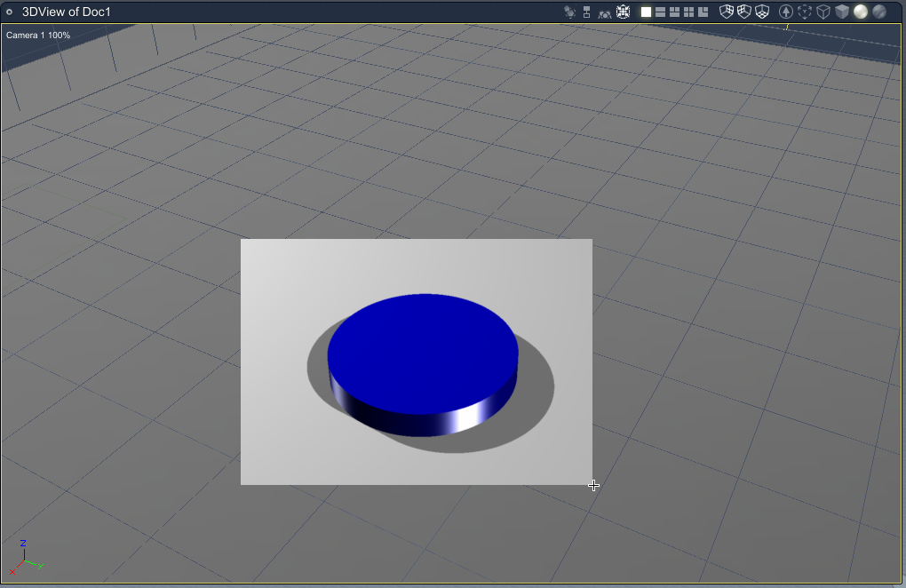Open the hierarchy view icon

pyautogui.click(x=586, y=12)
